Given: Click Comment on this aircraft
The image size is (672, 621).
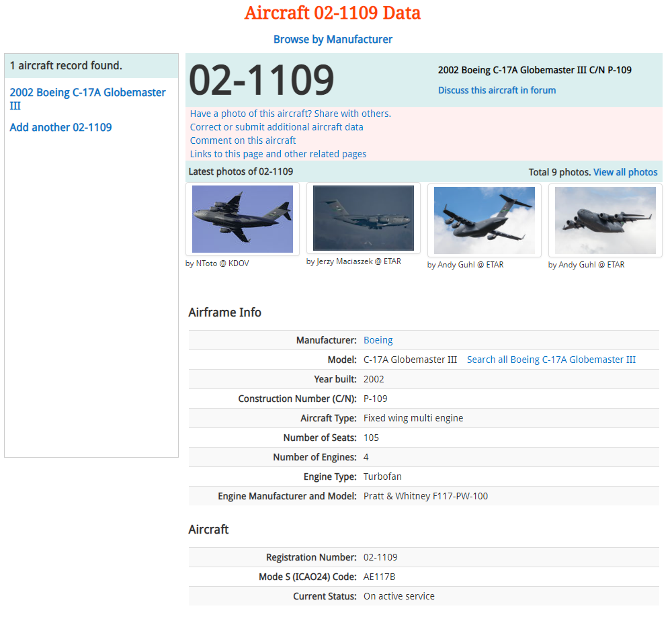Looking at the screenshot, I should (243, 140).
